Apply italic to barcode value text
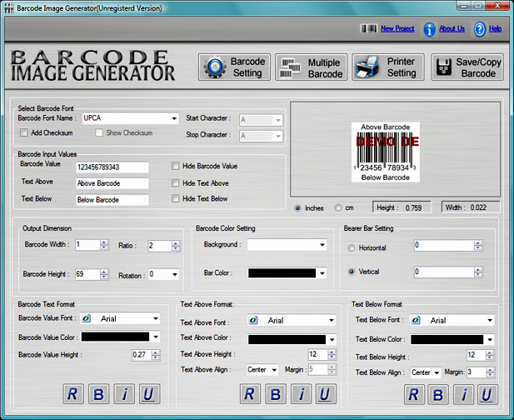Screen dimensions: 514x420 click(124, 394)
